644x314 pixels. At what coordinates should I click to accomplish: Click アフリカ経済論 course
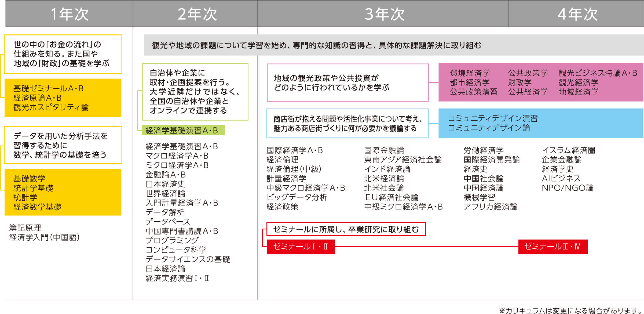[x=491, y=207]
